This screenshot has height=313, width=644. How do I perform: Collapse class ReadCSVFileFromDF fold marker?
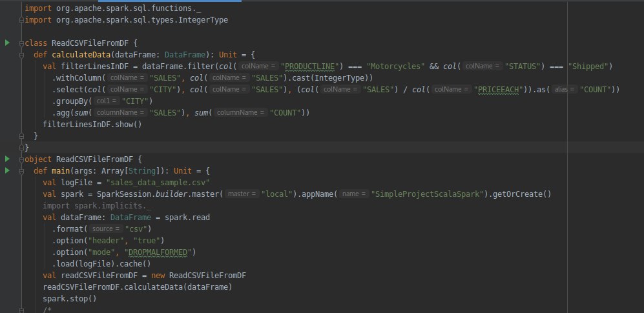coord(22,43)
